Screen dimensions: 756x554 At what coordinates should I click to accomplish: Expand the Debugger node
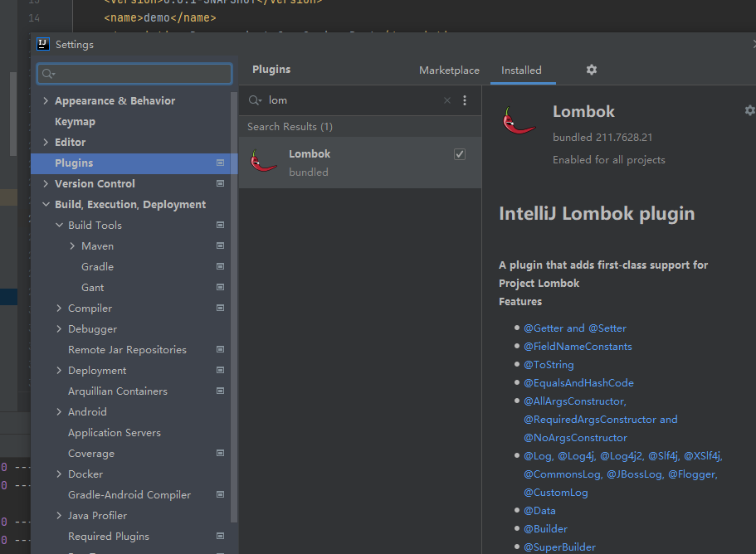59,328
